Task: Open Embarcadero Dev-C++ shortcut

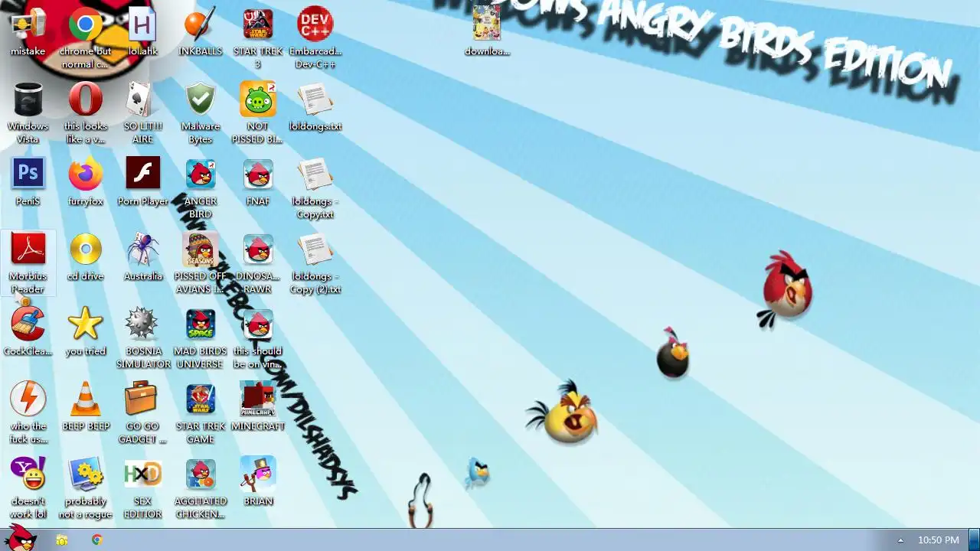Action: coord(315,38)
